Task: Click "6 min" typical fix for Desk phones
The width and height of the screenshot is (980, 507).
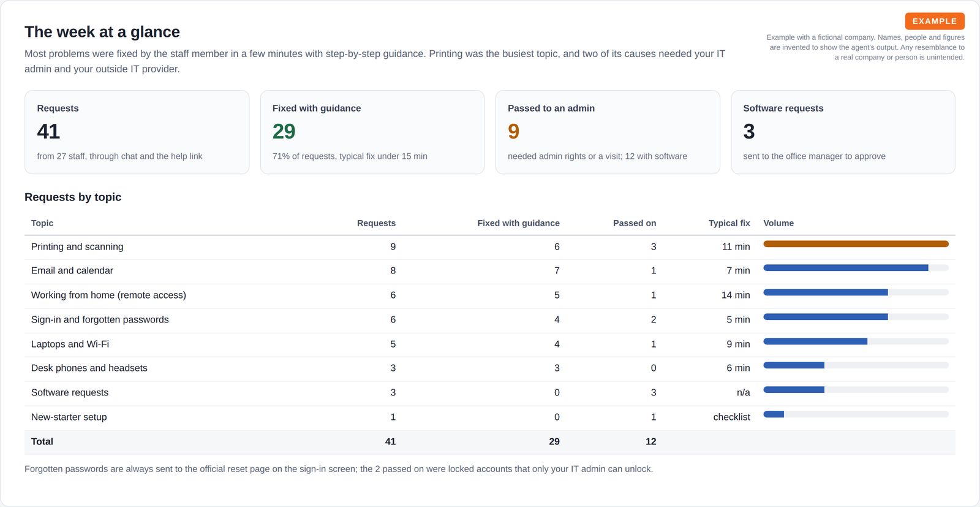Action: click(x=738, y=368)
